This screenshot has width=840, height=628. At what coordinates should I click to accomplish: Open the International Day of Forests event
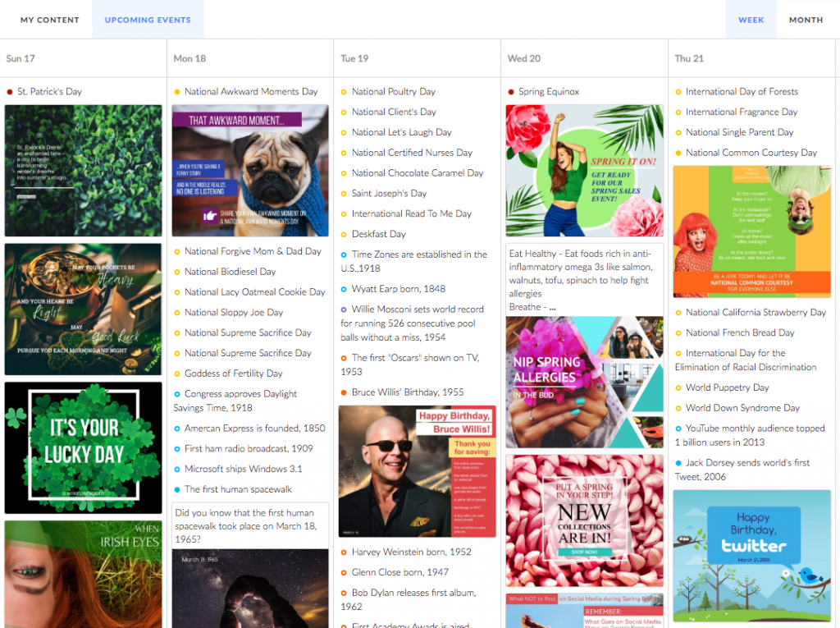click(742, 92)
